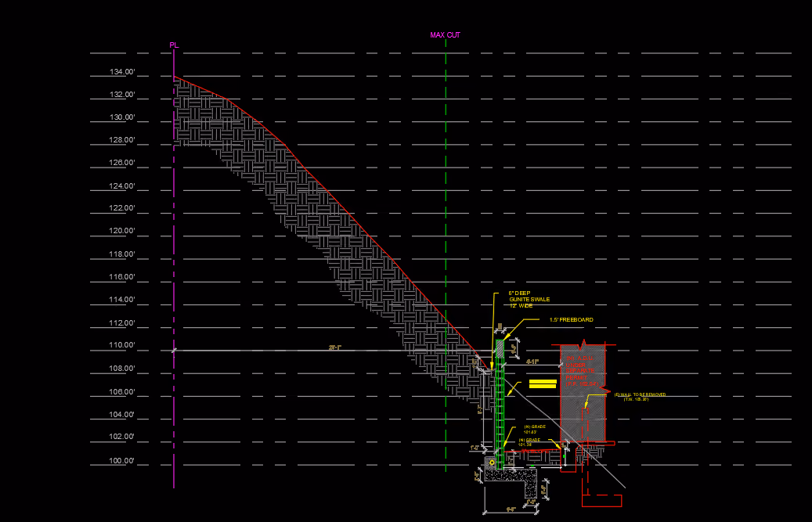
Task: Select the 120.00' elevation label
Action: coord(122,231)
